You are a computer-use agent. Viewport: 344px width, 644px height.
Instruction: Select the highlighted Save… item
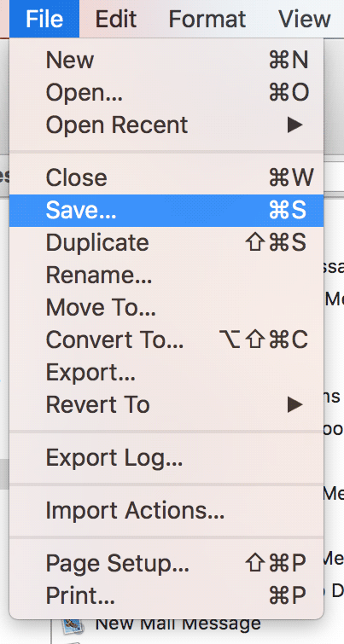click(x=166, y=211)
